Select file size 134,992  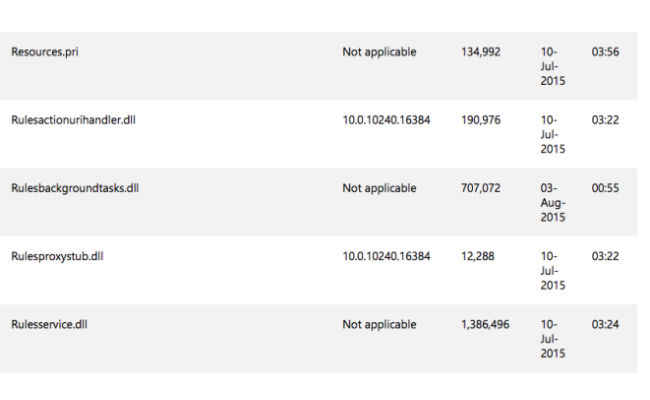(481, 52)
